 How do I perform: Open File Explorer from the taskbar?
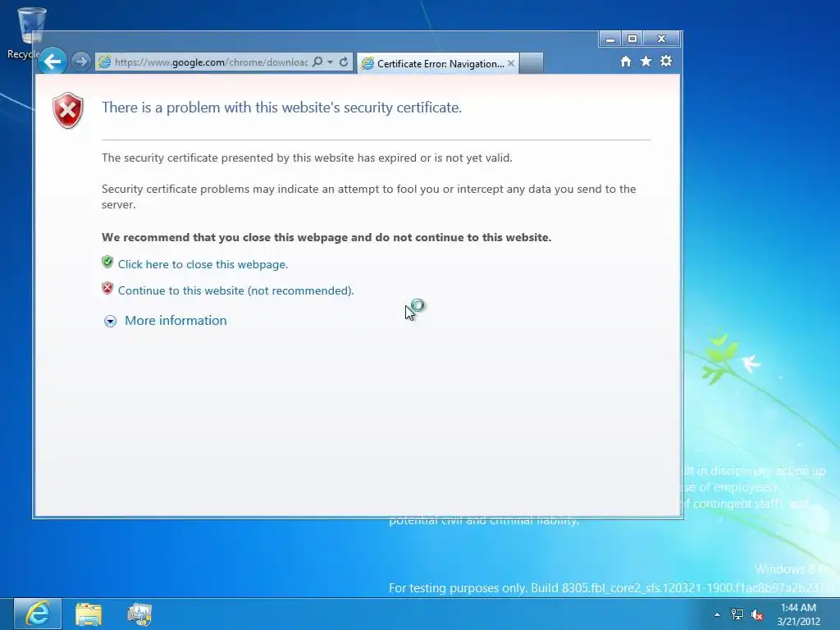click(89, 614)
